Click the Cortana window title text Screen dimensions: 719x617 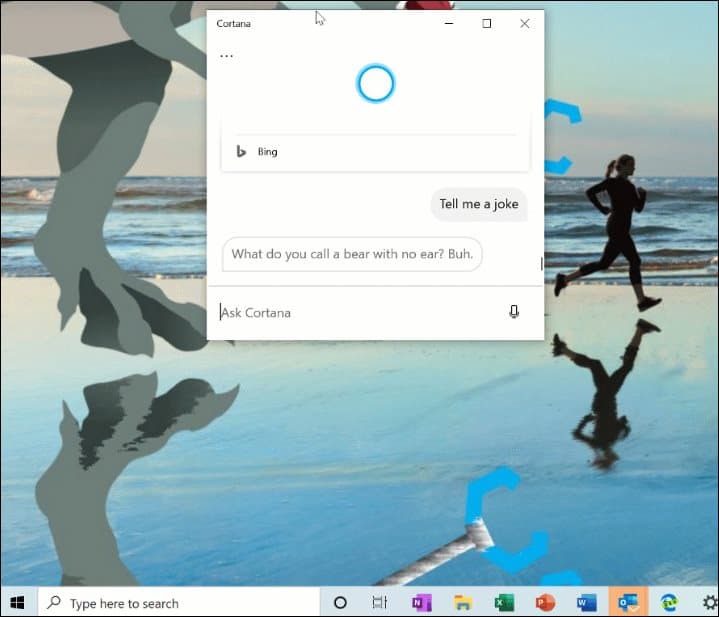point(233,23)
